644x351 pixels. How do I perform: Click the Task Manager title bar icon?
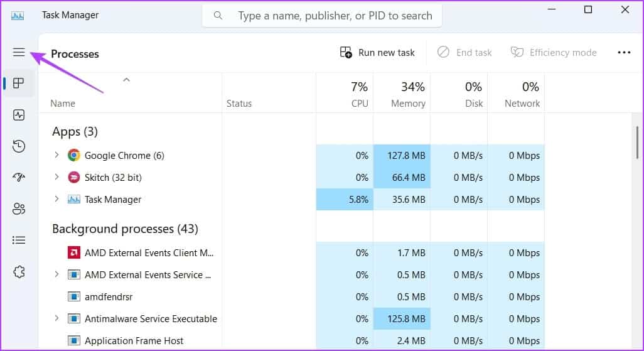tap(17, 16)
